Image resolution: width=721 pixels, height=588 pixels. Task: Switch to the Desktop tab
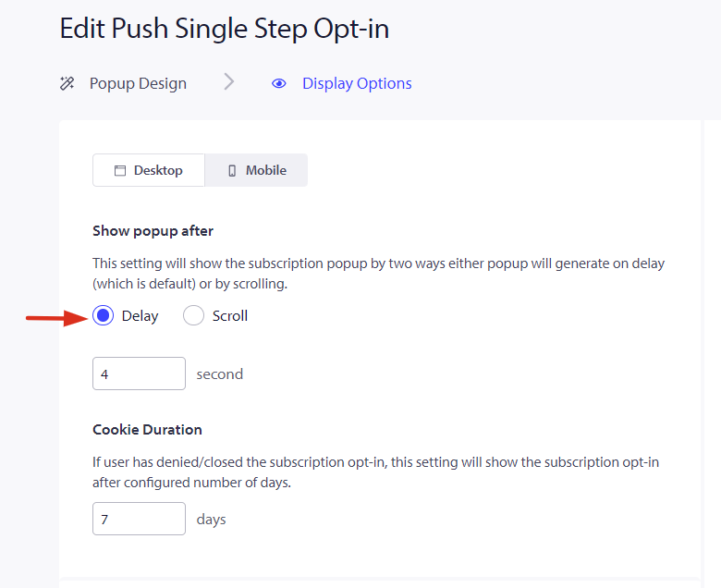(x=149, y=170)
